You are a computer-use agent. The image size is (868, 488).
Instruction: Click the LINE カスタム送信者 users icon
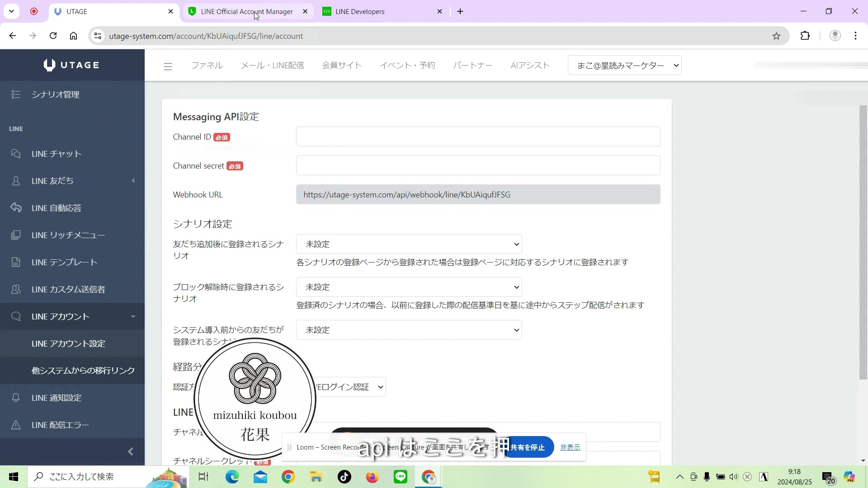16,289
